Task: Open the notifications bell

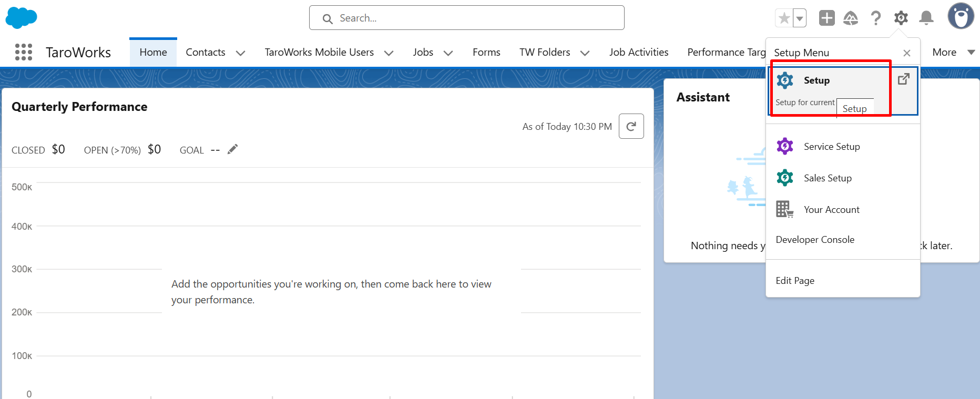Action: point(926,18)
